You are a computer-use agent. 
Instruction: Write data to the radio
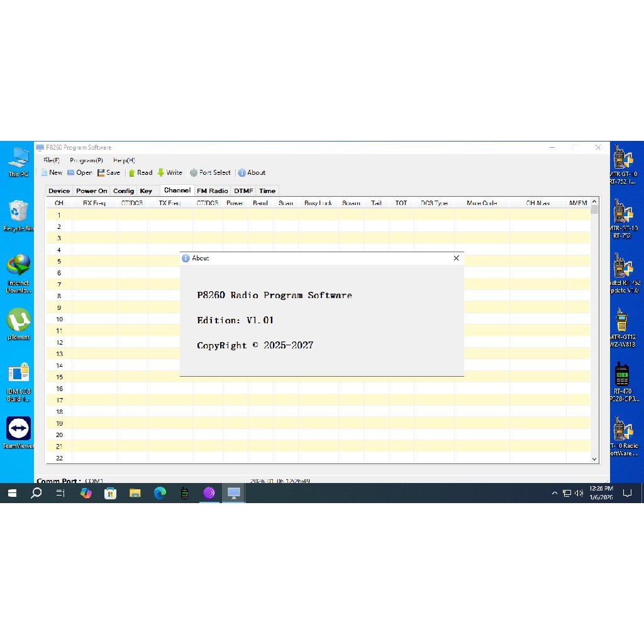point(170,172)
